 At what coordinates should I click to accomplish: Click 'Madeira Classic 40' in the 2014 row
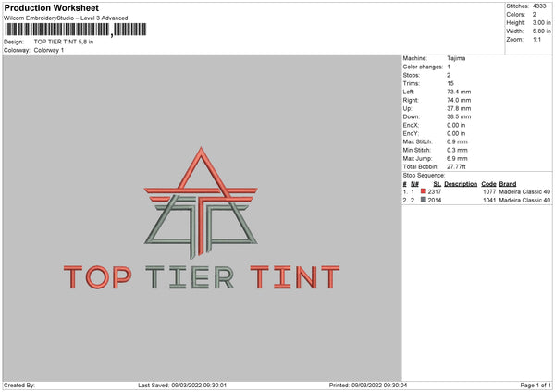pyautogui.click(x=524, y=201)
